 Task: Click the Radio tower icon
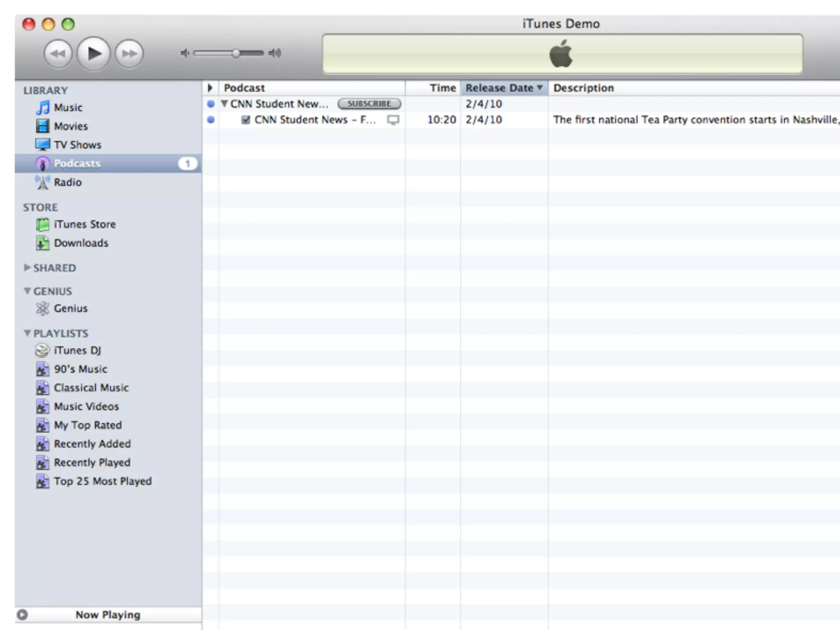tap(43, 183)
